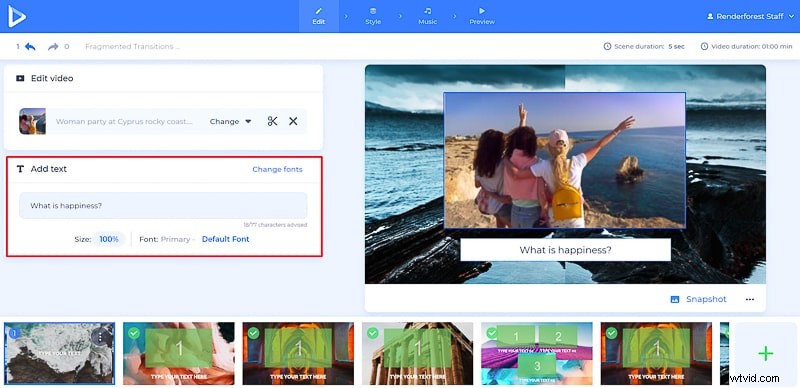800x388 pixels.
Task: Click the What is happiness text field
Action: (163, 206)
